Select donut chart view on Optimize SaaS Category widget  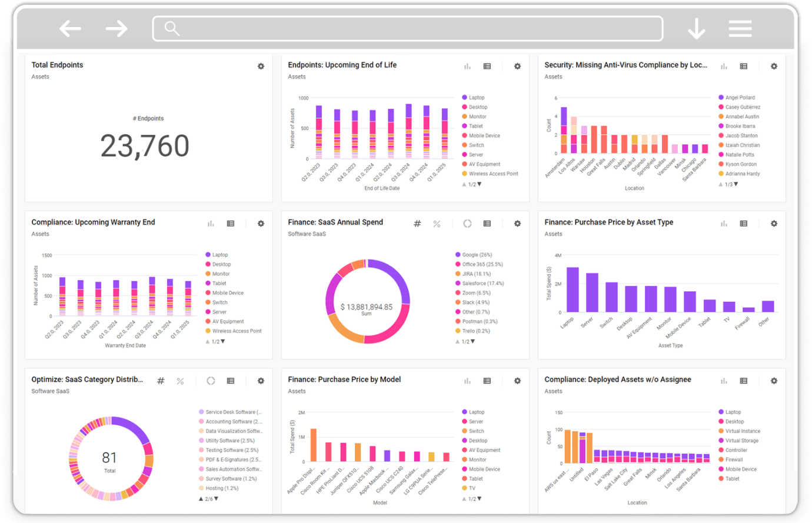pos(211,381)
